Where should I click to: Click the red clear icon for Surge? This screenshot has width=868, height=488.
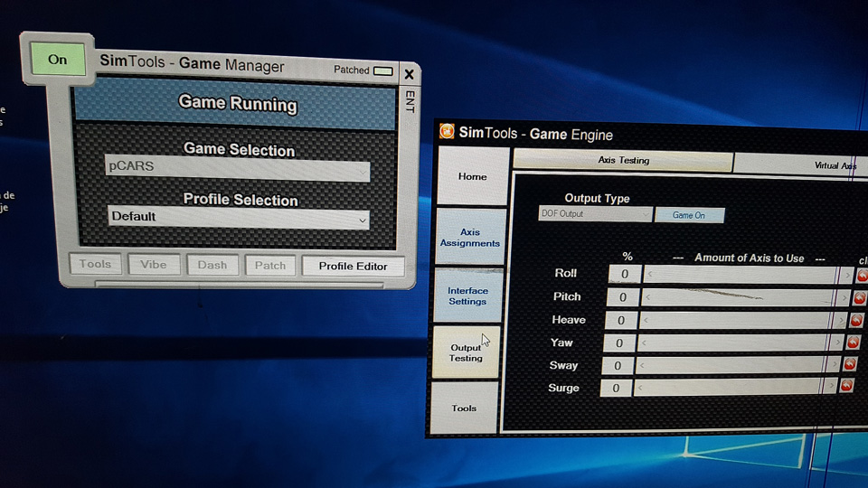[846, 387]
